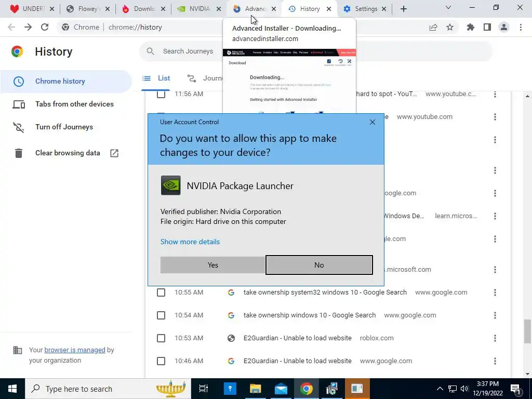Go back to previous page
532x399 pixels.
click(x=11, y=27)
